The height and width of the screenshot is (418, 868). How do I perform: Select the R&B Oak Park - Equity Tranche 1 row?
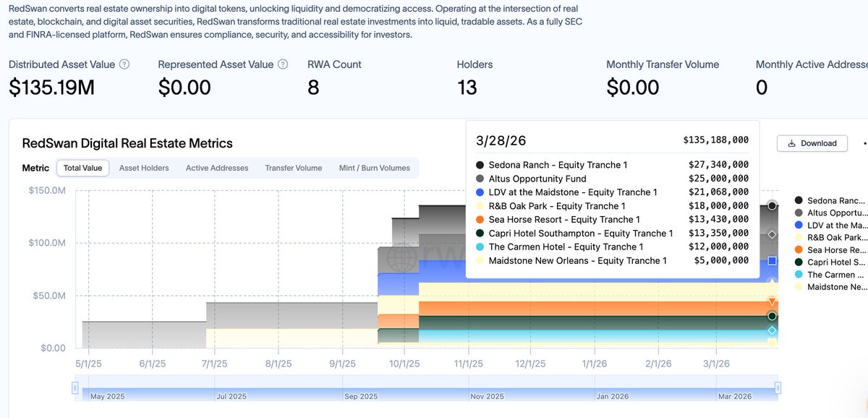pos(613,206)
